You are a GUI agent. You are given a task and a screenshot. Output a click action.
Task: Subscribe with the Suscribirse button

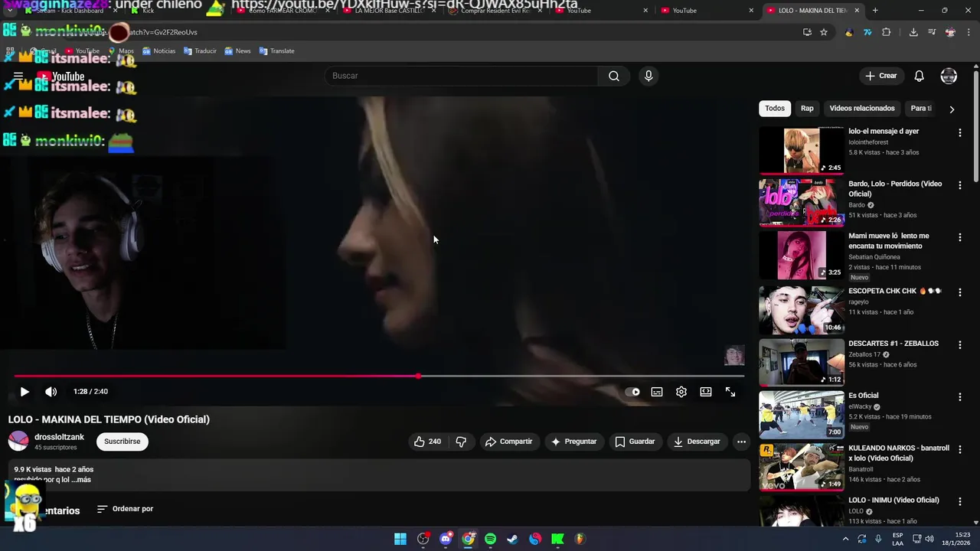pos(122,442)
